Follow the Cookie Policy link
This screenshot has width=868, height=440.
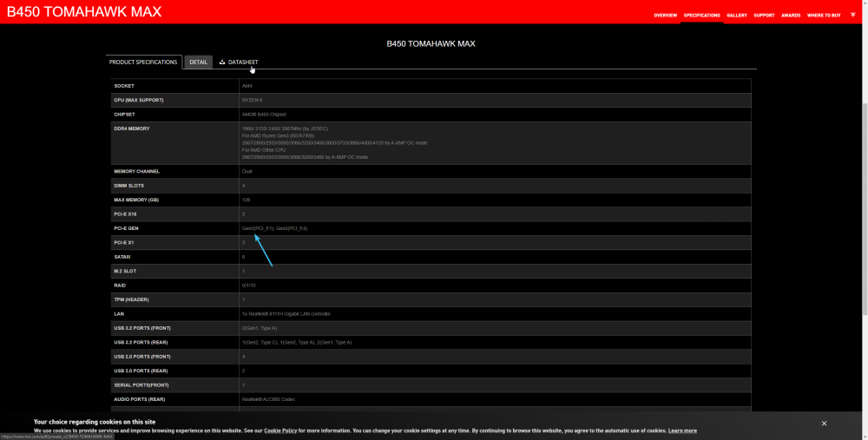point(280,430)
